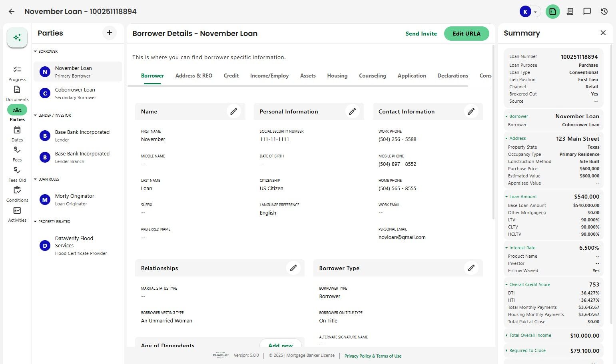
Task: Click the back arrow next to the loan title
Action: click(x=12, y=12)
